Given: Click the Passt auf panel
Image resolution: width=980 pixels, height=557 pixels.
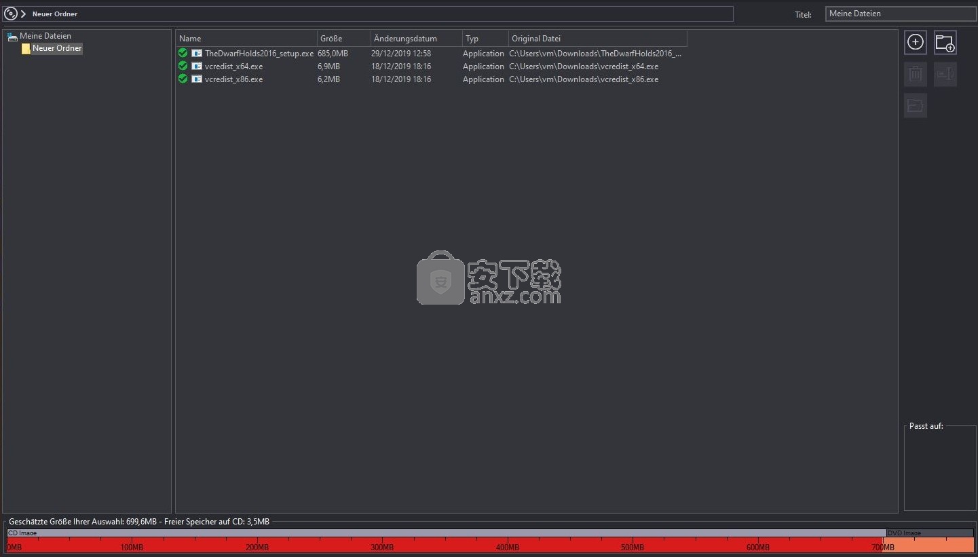Looking at the screenshot, I should (940, 467).
